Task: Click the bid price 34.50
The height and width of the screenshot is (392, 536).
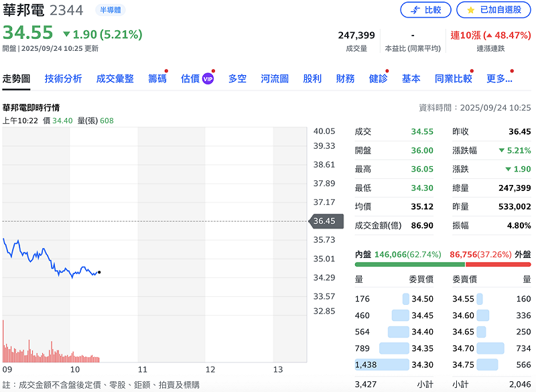Action: click(x=422, y=299)
